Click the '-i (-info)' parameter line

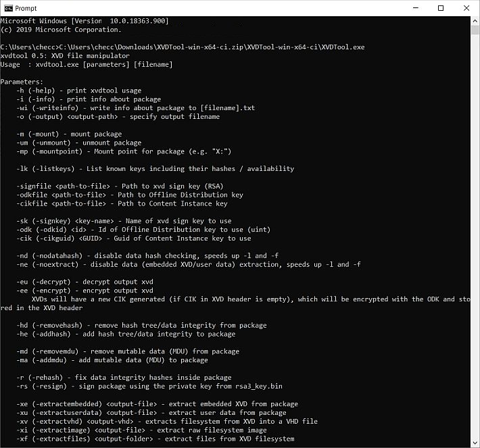89,99
